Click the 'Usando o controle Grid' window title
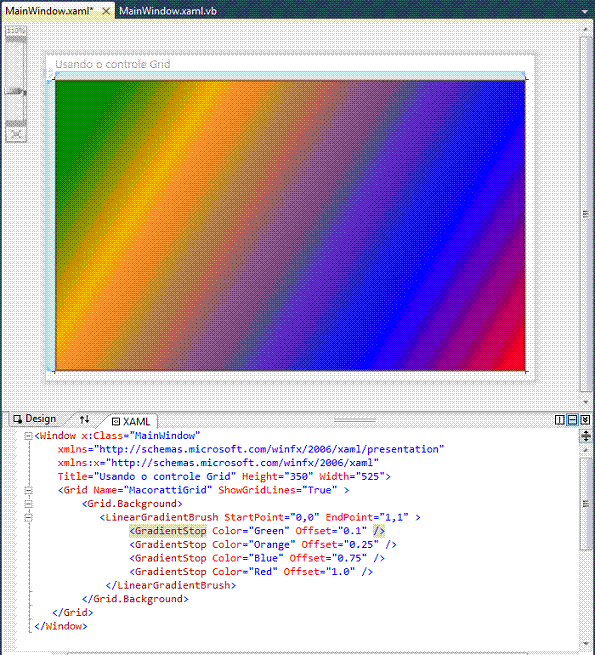 pyautogui.click(x=113, y=64)
